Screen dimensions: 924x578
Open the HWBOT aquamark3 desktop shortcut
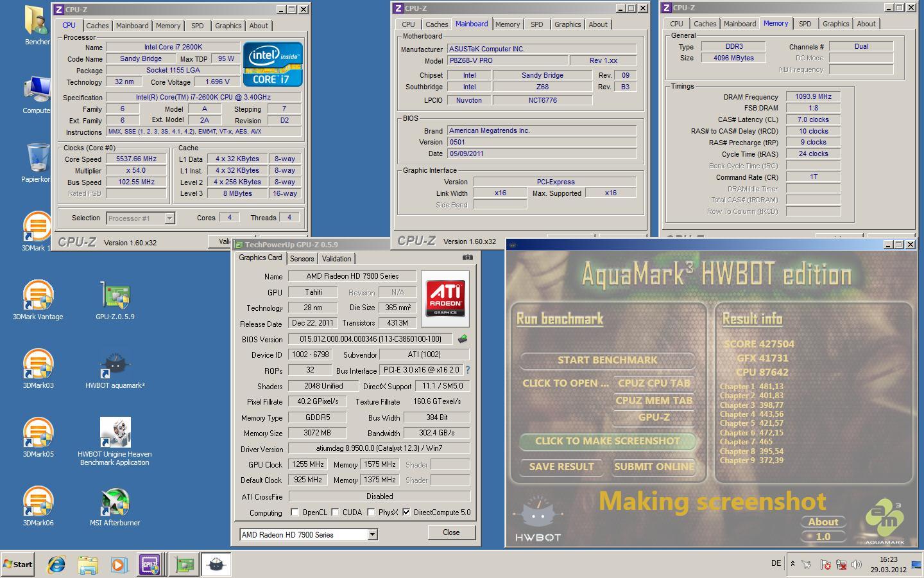pos(116,369)
